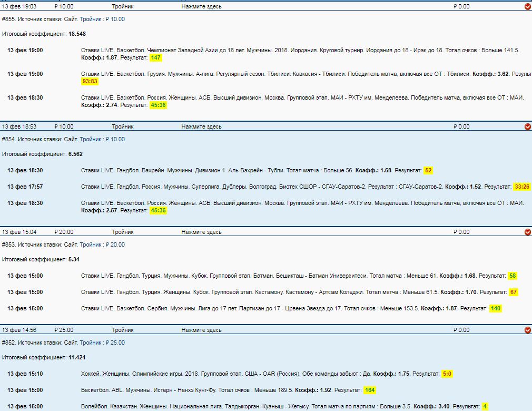
Task: Open Тройник link in bet #852 source line
Action: [x=91, y=343]
